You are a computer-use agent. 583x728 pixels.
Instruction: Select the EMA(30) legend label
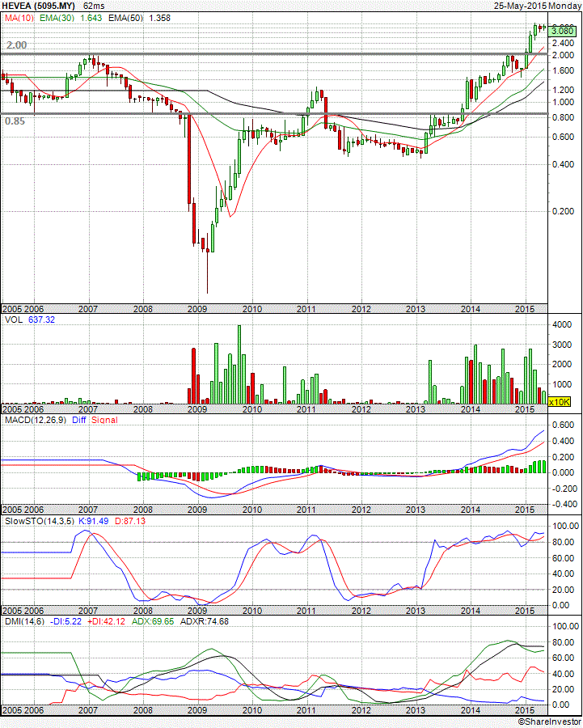coord(58,18)
